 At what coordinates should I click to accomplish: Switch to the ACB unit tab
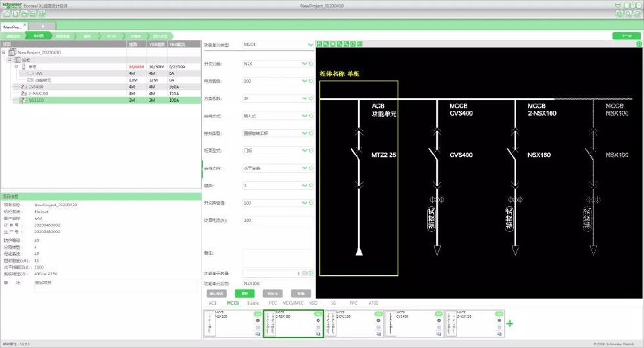pyautogui.click(x=212, y=303)
